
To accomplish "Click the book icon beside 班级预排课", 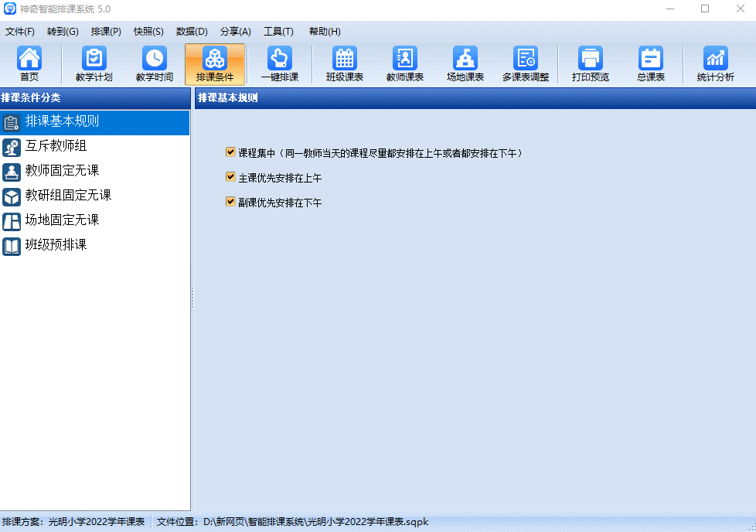I will tap(11, 246).
